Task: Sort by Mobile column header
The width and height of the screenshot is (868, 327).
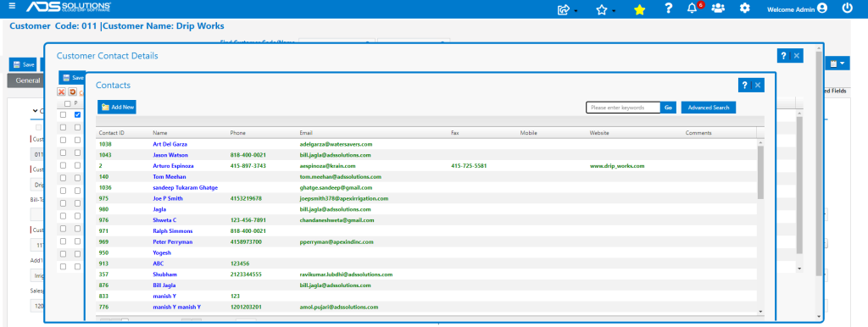Action: (x=529, y=133)
